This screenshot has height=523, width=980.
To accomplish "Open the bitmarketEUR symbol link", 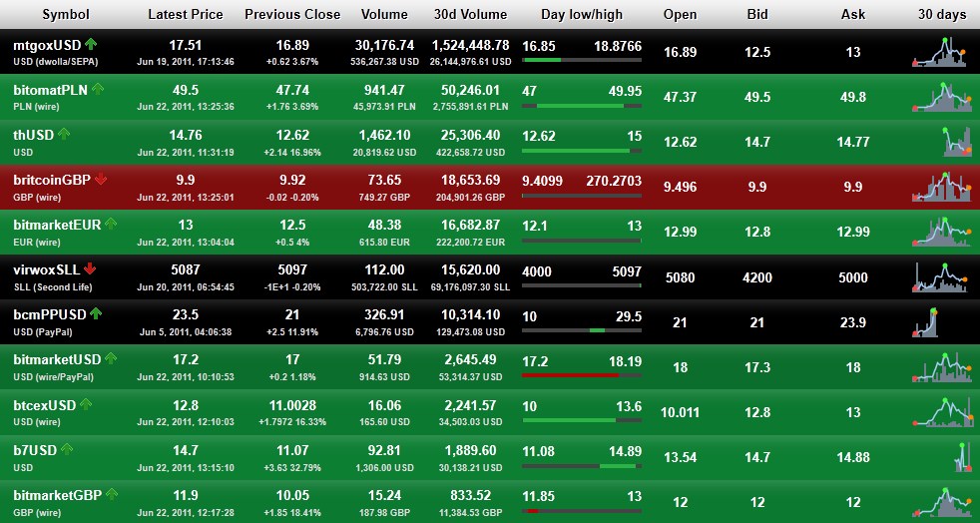I will [57, 225].
